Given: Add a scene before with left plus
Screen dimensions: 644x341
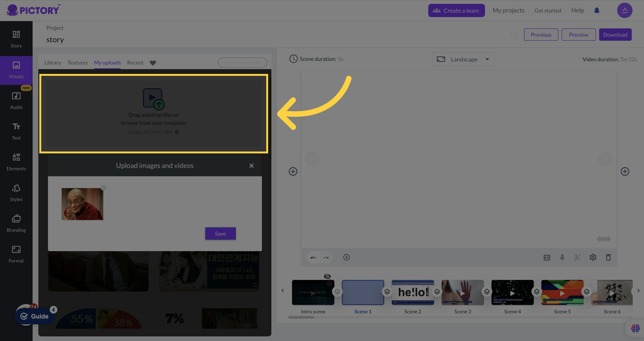Looking at the screenshot, I should (293, 171).
